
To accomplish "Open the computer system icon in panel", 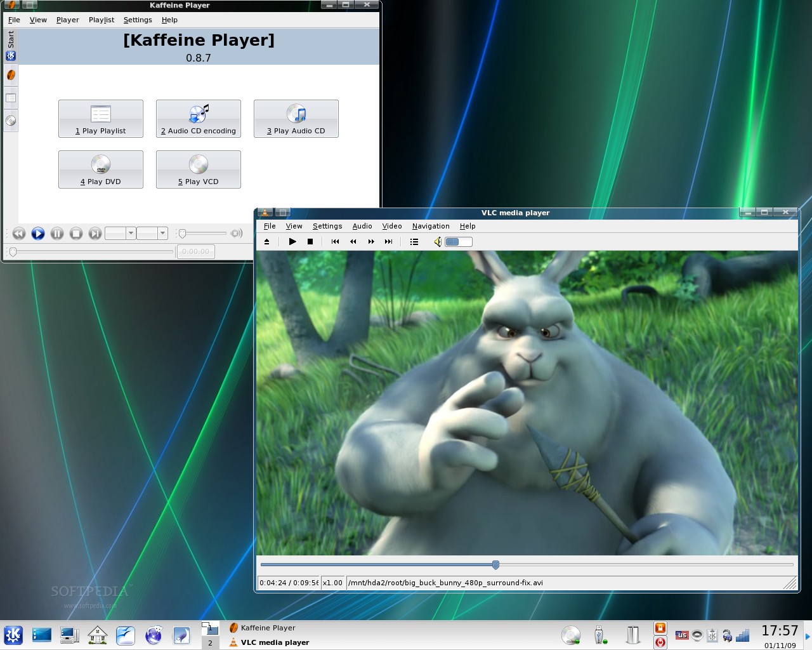I will tap(70, 635).
